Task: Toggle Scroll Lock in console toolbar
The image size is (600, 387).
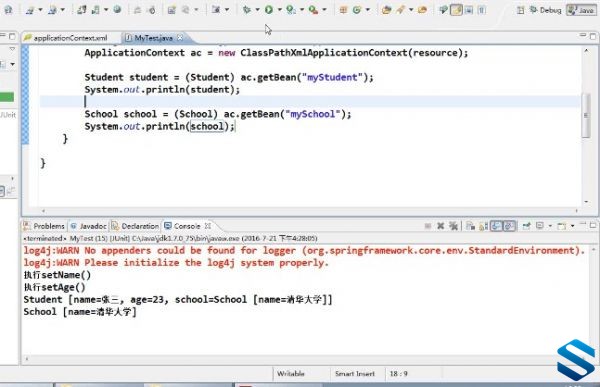Action: 483,226
